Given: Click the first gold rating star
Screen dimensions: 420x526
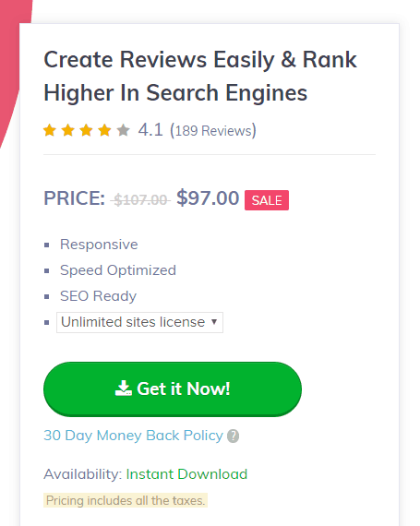Looking at the screenshot, I should click(x=50, y=130).
